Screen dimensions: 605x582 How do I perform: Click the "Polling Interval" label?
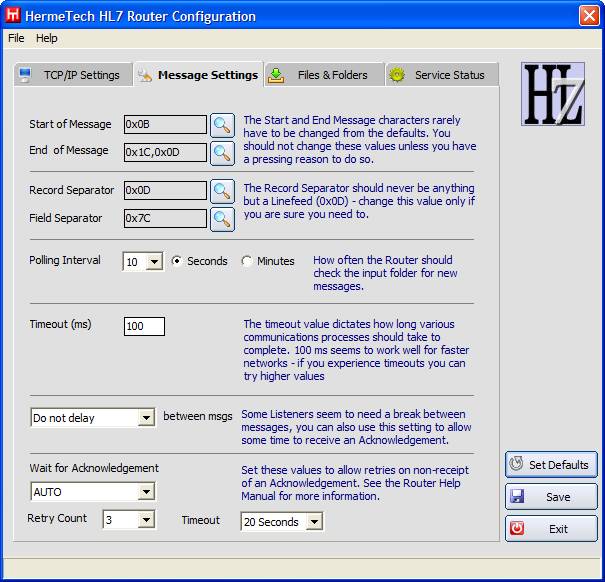[65, 260]
